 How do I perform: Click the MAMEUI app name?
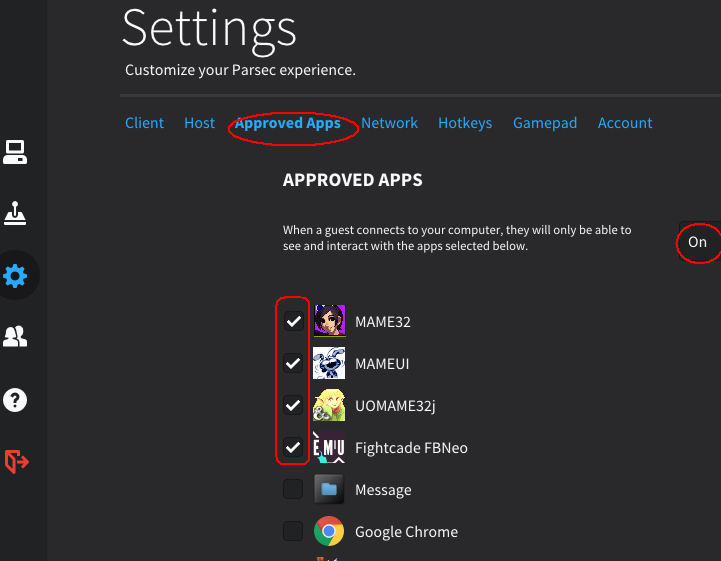[x=382, y=364]
